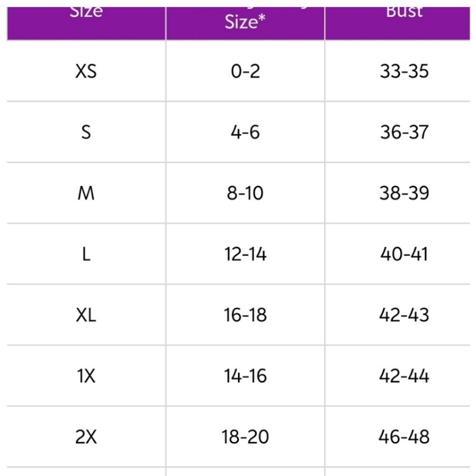Viewport: 476px width, 476px height.
Task: Select the L size cell
Action: point(86,254)
